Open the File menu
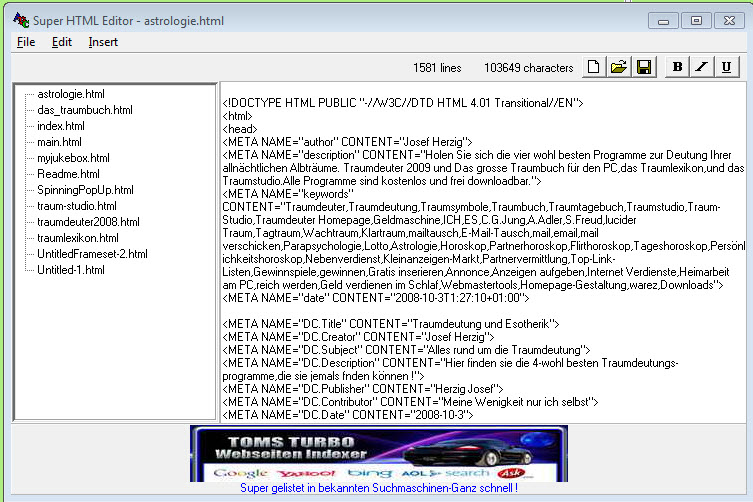 tap(26, 42)
